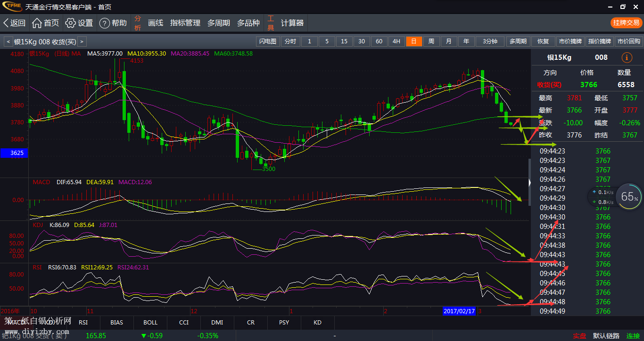Select the 15 minute period
Screen dimensions: 644x341
(344, 41)
